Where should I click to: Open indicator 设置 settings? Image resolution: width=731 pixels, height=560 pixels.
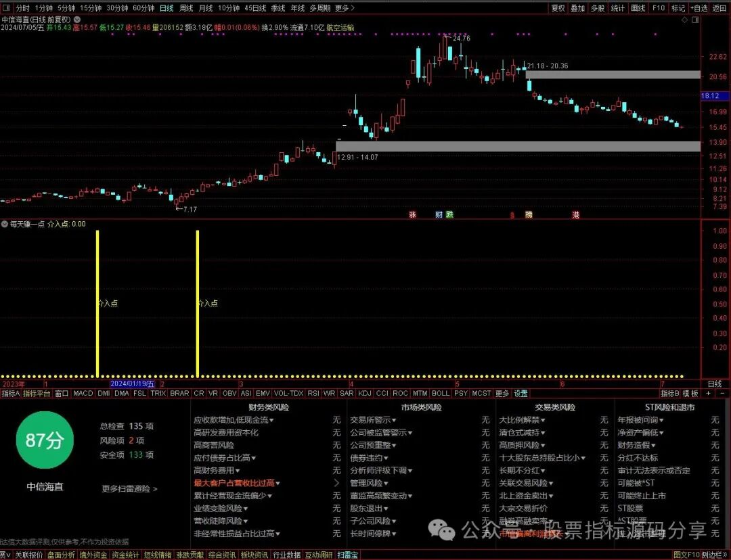[520, 393]
